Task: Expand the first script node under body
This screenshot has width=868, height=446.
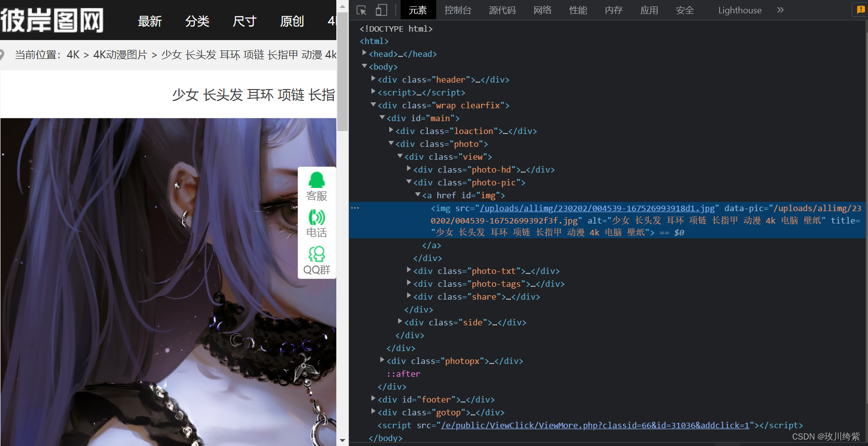Action: pyautogui.click(x=373, y=91)
